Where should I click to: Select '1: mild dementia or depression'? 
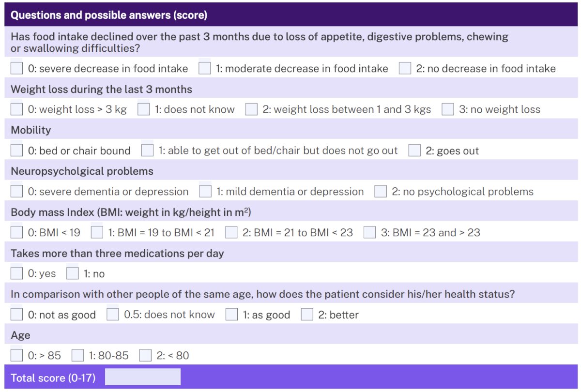[205, 192]
